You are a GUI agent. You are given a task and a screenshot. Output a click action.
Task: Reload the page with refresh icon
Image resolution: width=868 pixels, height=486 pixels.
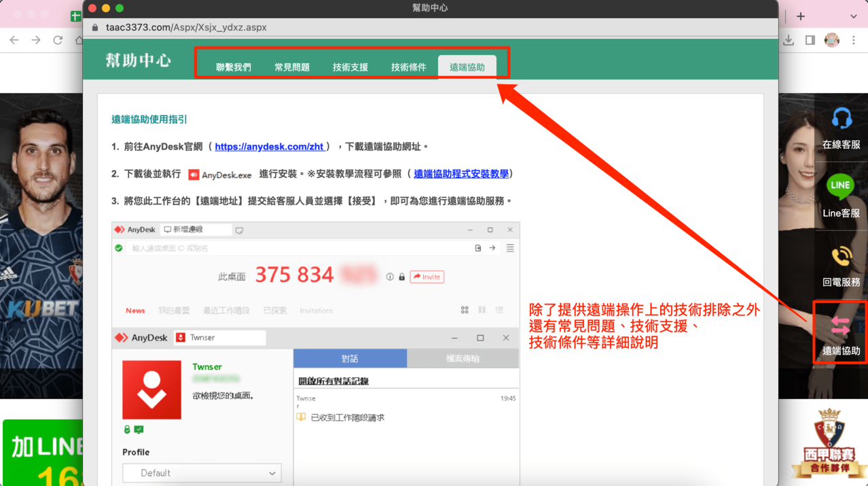click(x=58, y=41)
